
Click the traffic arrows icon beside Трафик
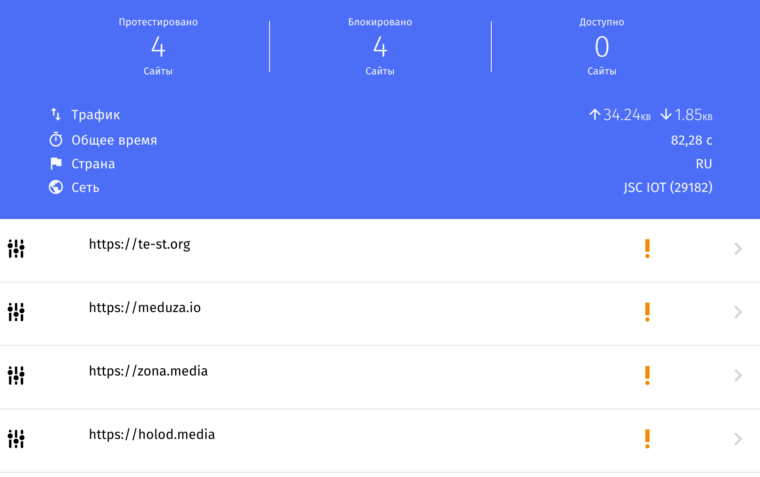(56, 115)
